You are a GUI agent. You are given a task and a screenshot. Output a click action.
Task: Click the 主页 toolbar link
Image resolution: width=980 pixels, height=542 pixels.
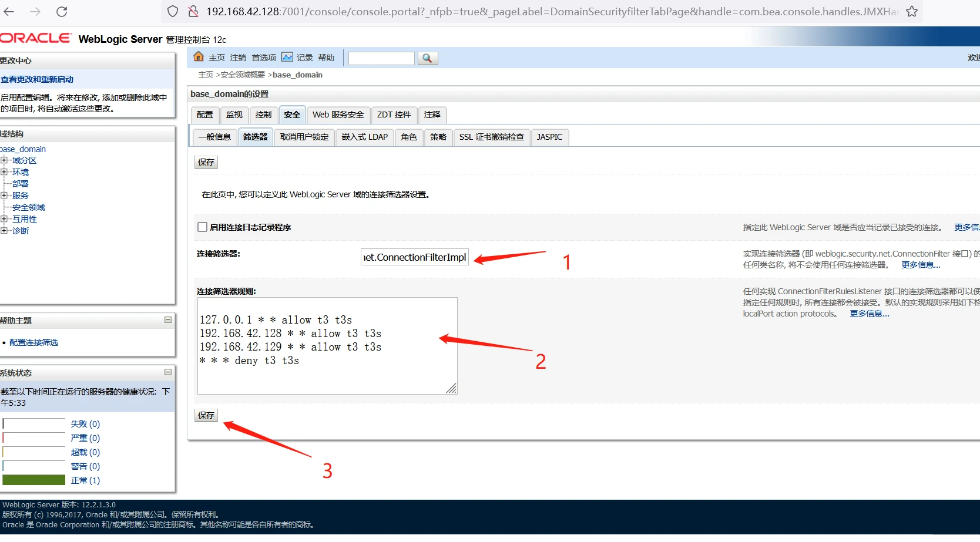217,58
